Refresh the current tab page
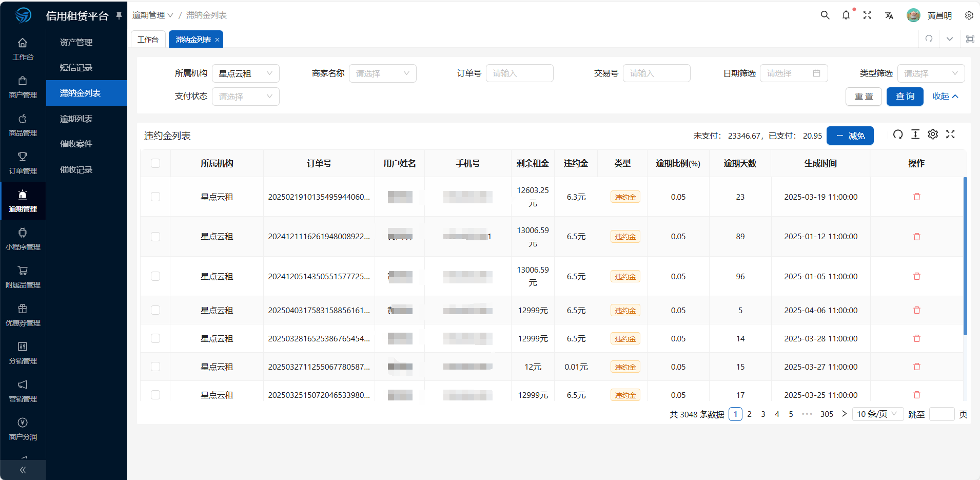 929,39
